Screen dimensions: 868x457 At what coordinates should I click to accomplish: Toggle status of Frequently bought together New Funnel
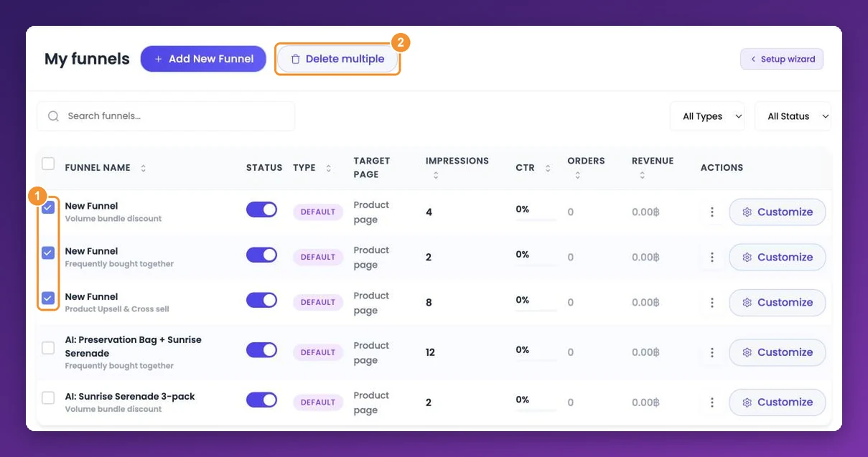(261, 255)
